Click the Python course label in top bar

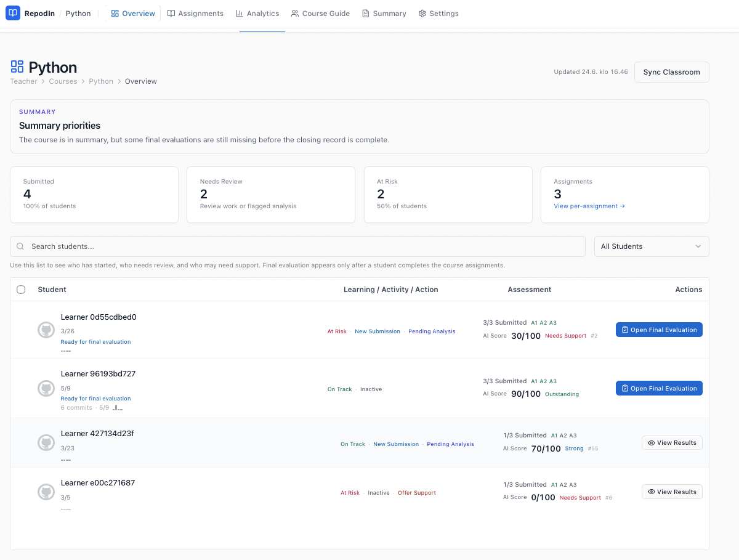pyautogui.click(x=78, y=14)
